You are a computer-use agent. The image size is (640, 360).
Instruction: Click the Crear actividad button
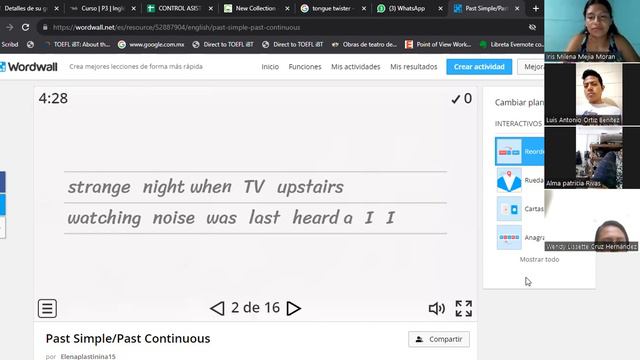(x=479, y=67)
